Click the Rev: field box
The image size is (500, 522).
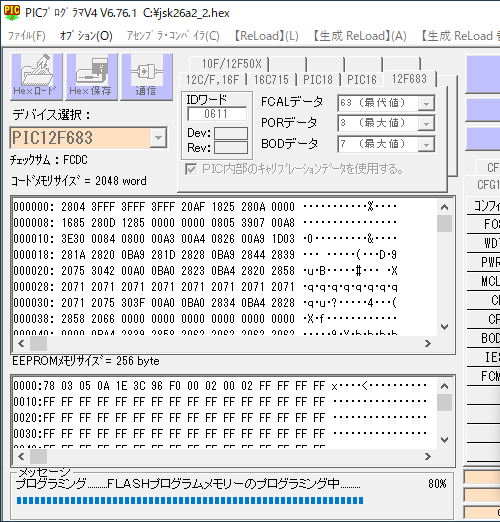[x=231, y=148]
